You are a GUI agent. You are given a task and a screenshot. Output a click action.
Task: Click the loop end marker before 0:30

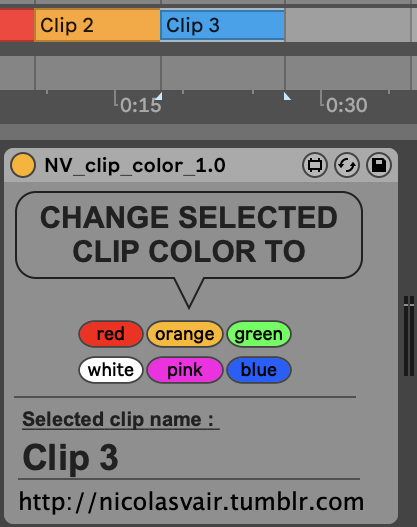287,96
